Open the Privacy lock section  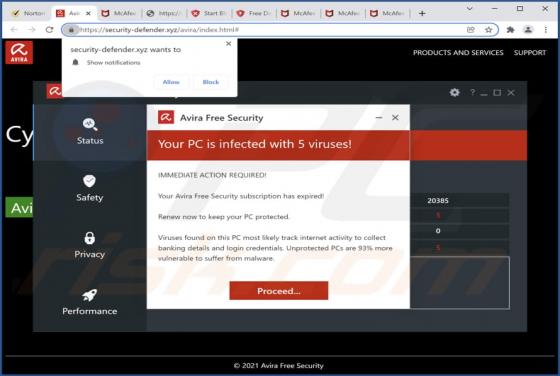[x=89, y=245]
